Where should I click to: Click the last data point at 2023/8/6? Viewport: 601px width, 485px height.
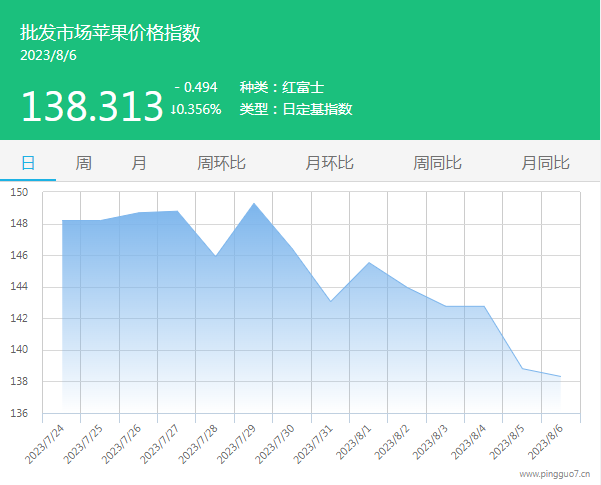click(x=560, y=377)
